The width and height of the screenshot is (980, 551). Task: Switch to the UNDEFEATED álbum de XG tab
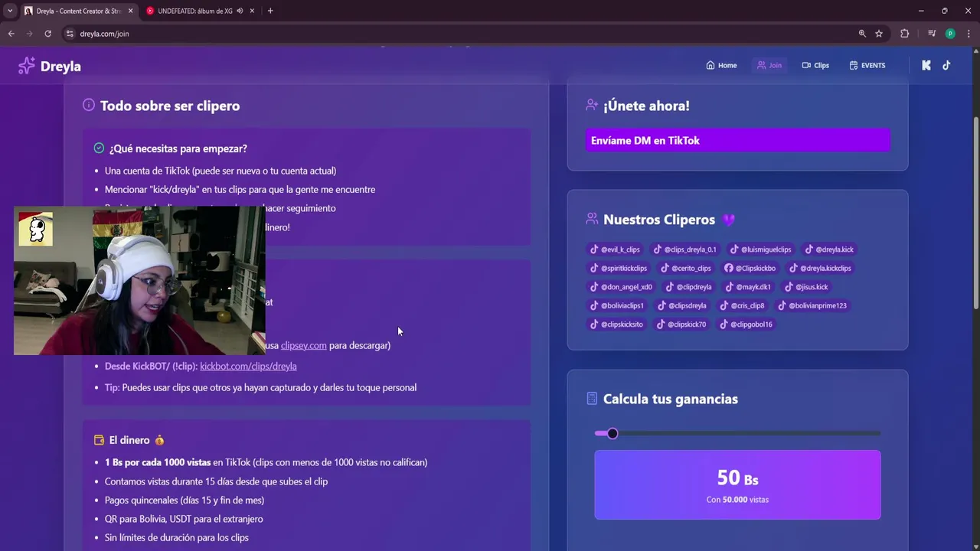[195, 11]
